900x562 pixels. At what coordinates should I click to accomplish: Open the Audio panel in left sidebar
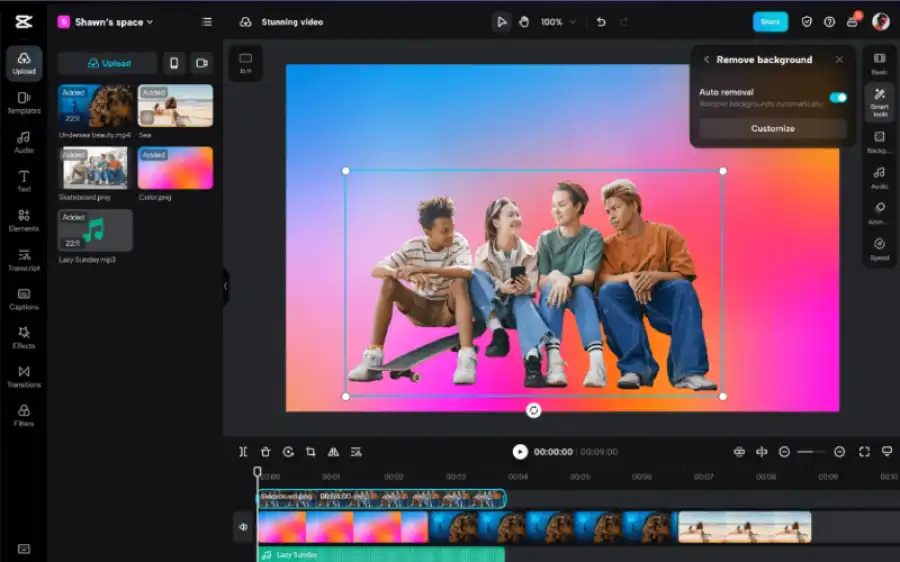(24, 142)
